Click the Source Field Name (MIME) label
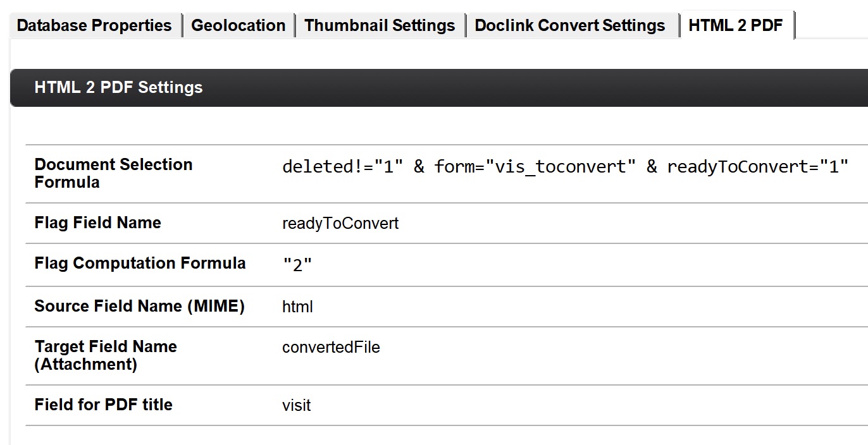The image size is (868, 445). point(139,306)
